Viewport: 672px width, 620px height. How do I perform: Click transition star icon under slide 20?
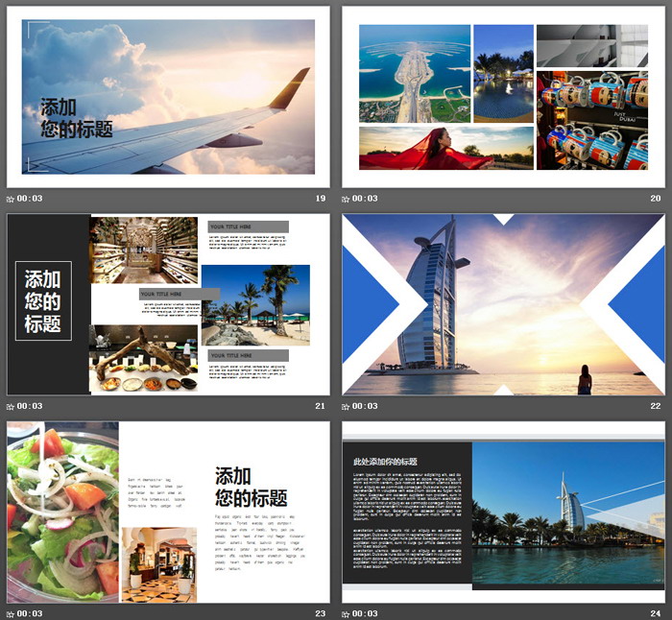coord(347,199)
